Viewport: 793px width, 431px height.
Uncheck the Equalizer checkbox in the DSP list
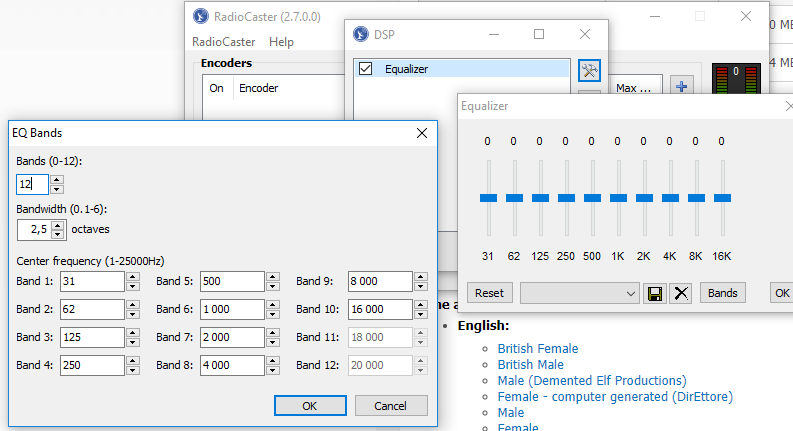click(x=365, y=68)
